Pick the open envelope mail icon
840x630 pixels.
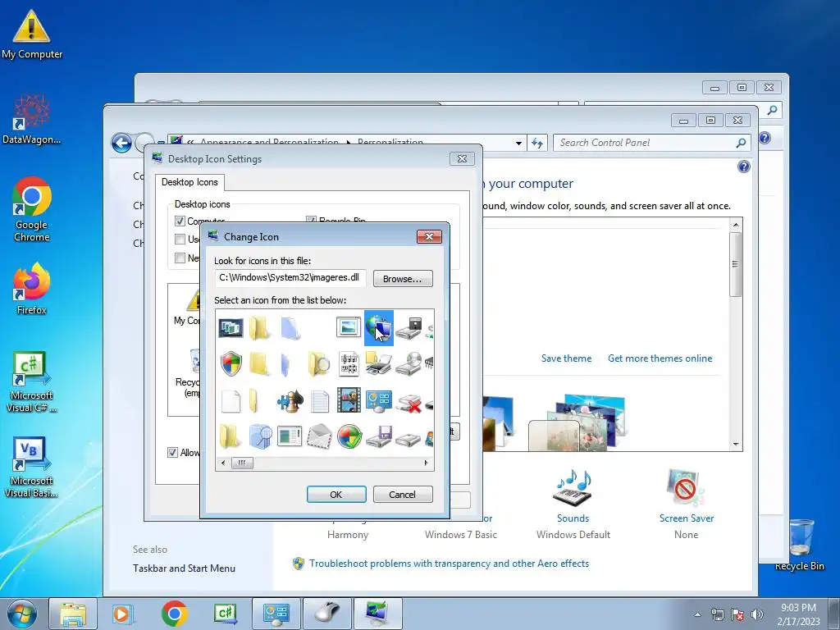(x=319, y=436)
